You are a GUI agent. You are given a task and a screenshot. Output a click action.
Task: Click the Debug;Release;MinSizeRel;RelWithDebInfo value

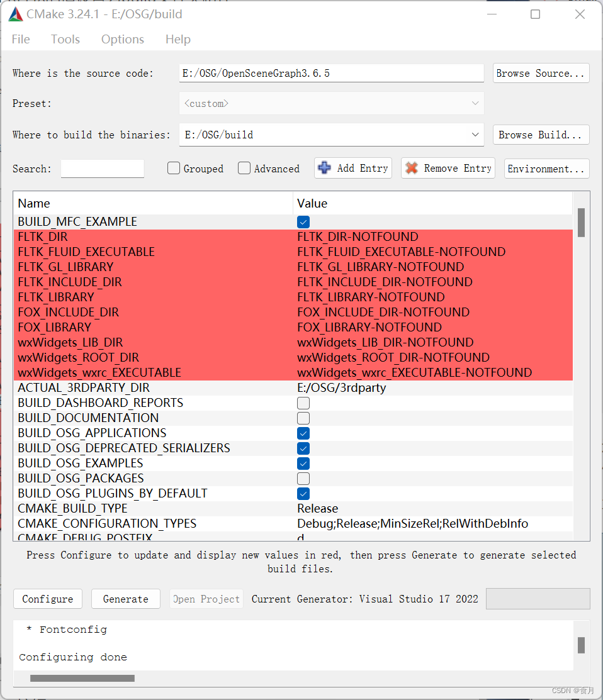412,524
